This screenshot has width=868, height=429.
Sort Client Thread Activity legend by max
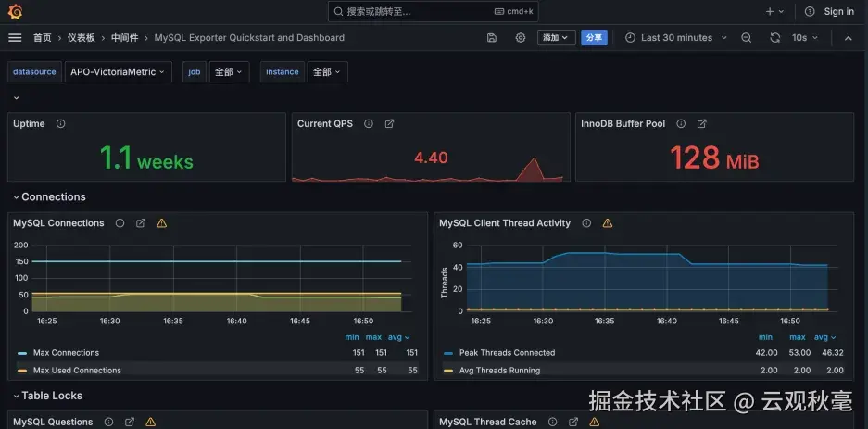[x=798, y=337]
